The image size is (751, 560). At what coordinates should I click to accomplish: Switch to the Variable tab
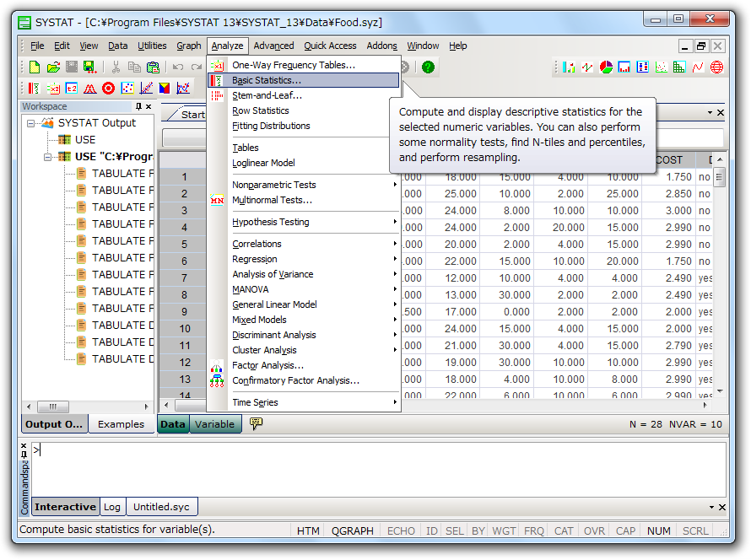tap(214, 424)
